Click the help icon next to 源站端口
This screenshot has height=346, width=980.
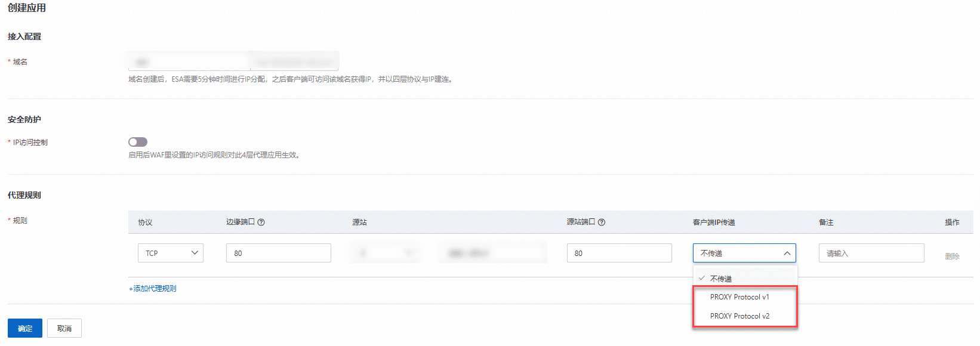(x=602, y=222)
